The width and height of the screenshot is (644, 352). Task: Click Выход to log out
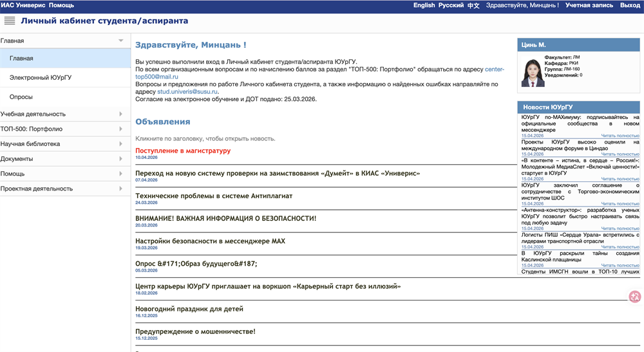point(630,5)
